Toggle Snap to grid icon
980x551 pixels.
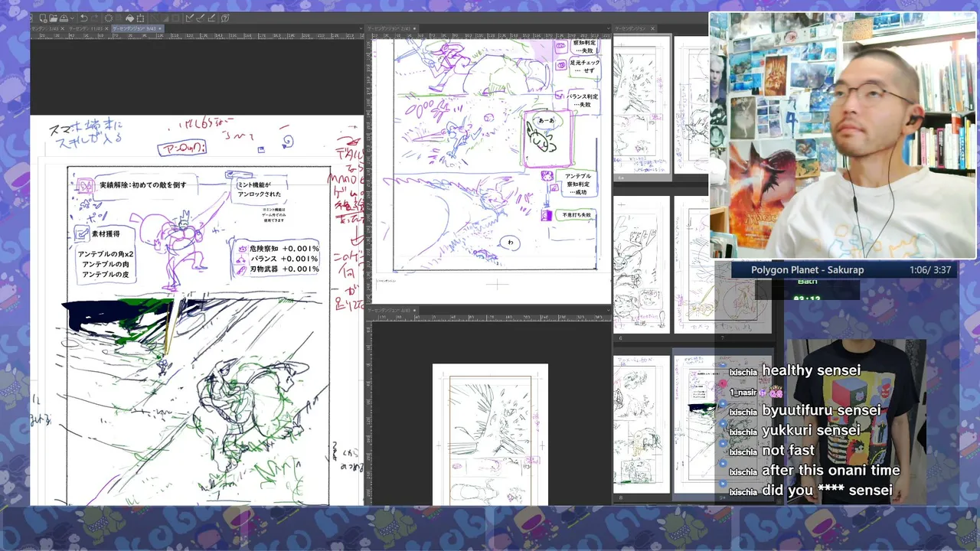point(211,18)
